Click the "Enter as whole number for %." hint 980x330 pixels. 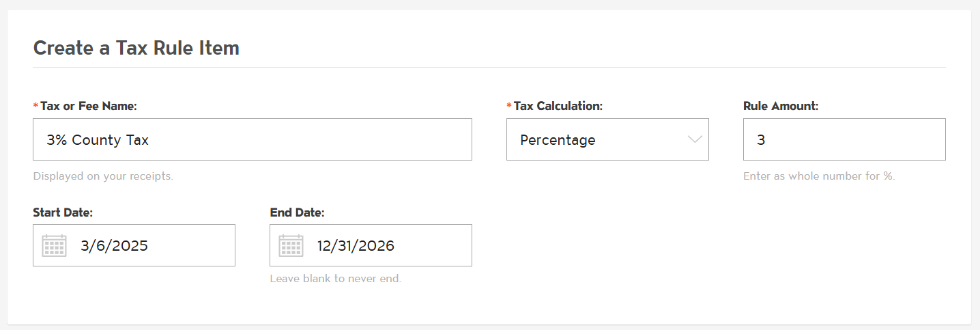click(819, 176)
